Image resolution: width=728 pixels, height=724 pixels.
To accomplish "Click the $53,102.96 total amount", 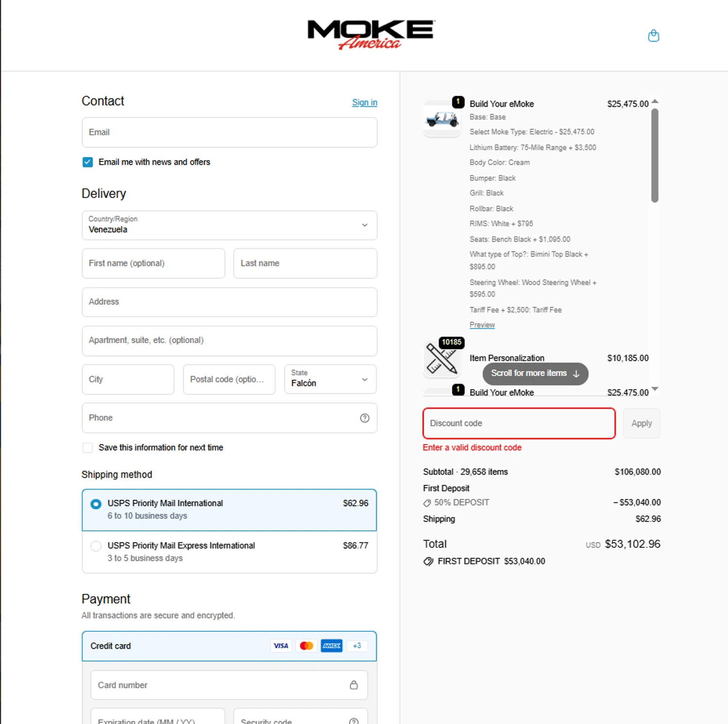I will (x=632, y=544).
